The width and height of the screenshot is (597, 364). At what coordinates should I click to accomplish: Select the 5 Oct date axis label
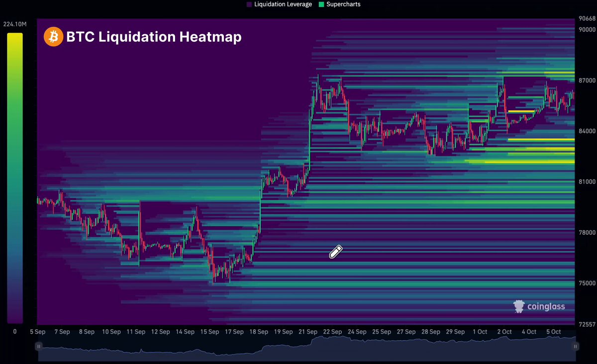coord(554,332)
